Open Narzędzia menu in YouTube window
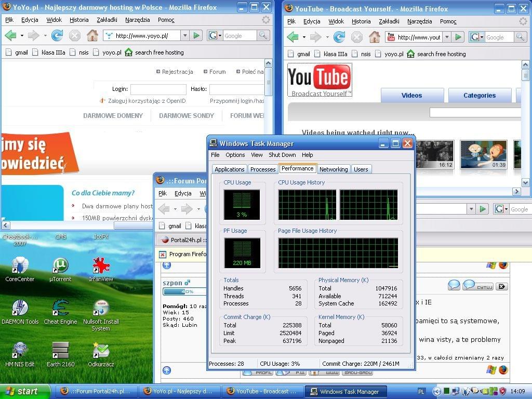The image size is (532, 399). click(x=419, y=21)
